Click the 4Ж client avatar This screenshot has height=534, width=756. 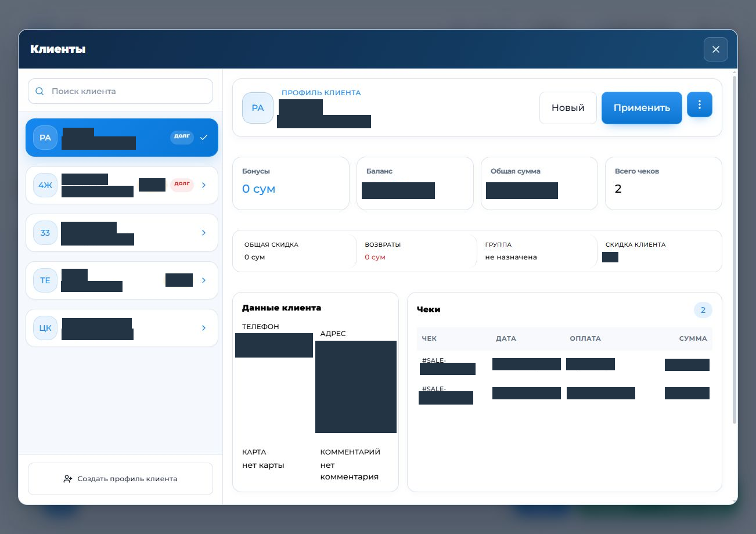[45, 185]
